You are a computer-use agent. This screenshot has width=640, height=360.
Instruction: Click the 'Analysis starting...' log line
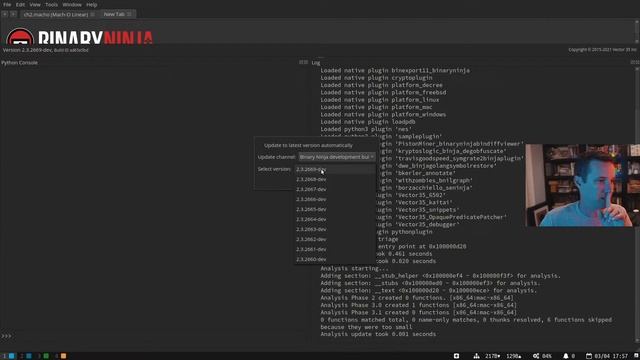click(x=355, y=269)
